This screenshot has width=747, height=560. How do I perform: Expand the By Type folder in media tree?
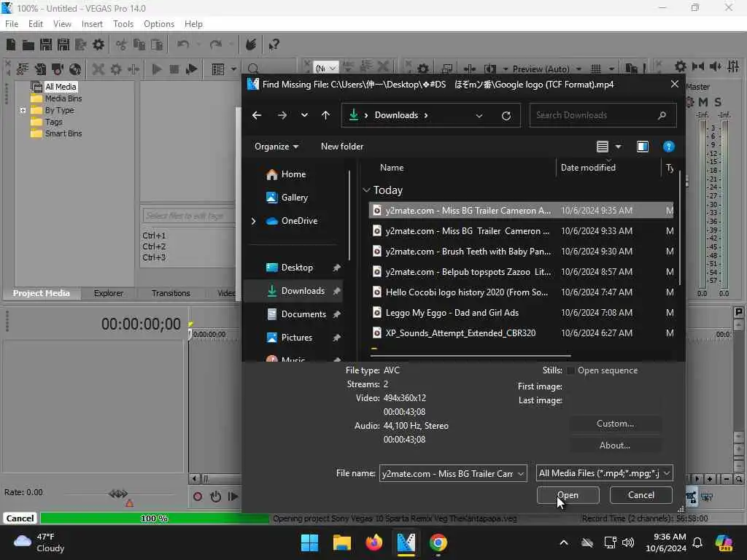click(23, 111)
